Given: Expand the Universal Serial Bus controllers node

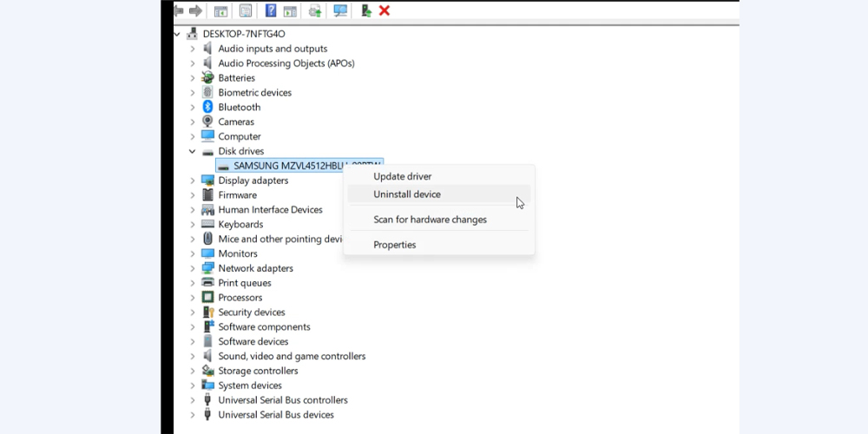Looking at the screenshot, I should [193, 400].
